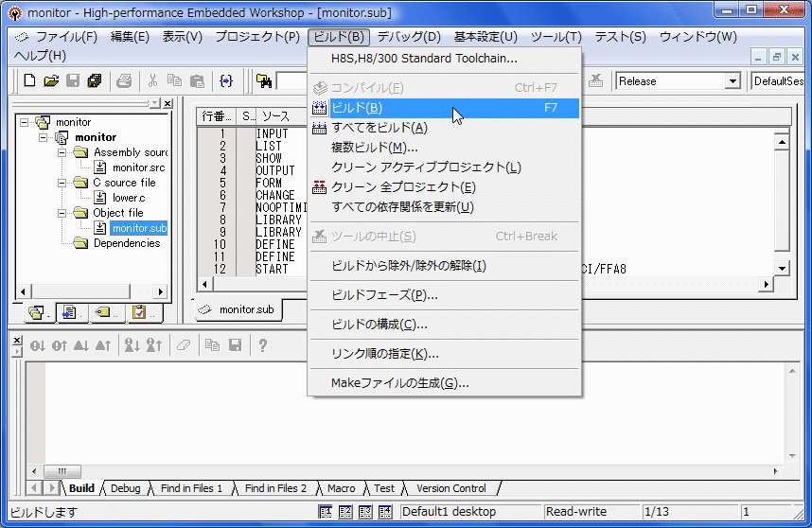Collapse the Object file folder

pyautogui.click(x=62, y=213)
